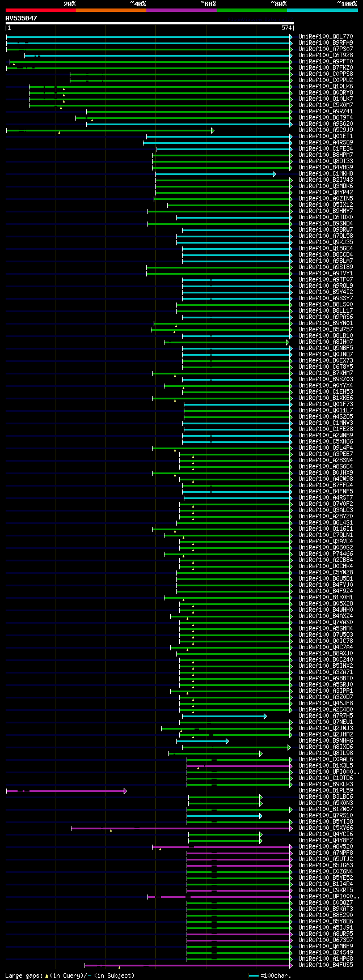
Task: Select the query name AV535047
Action: 22,18
